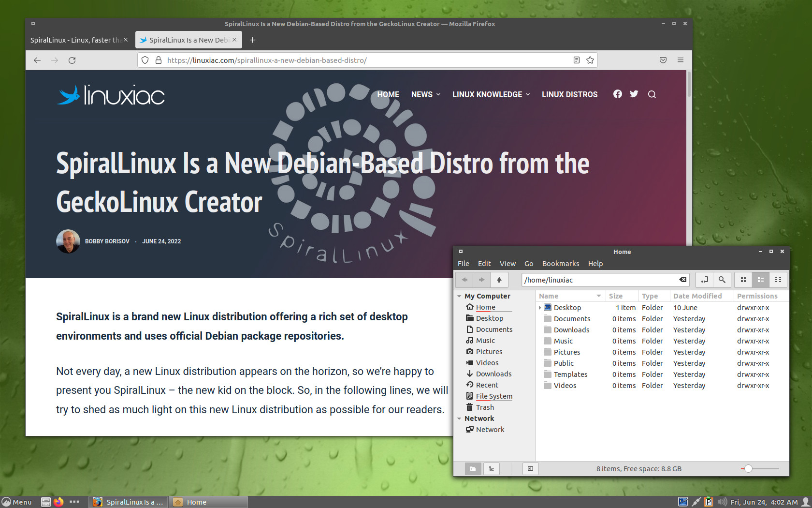Open a new Firefox tab
The width and height of the screenshot is (812, 508).
[252, 40]
